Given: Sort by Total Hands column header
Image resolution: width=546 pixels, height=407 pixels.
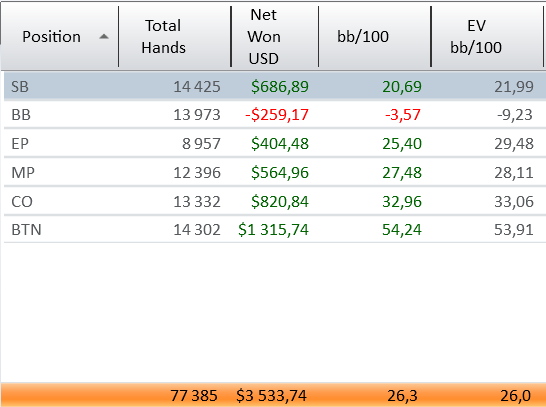Looking at the screenshot, I should [175, 37].
